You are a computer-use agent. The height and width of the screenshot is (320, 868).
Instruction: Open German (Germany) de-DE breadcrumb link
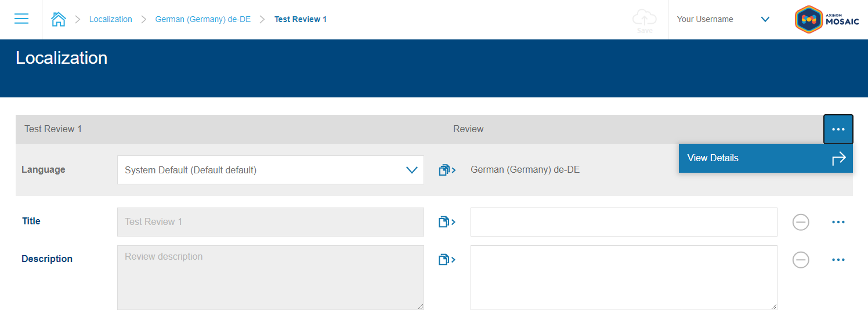point(203,19)
